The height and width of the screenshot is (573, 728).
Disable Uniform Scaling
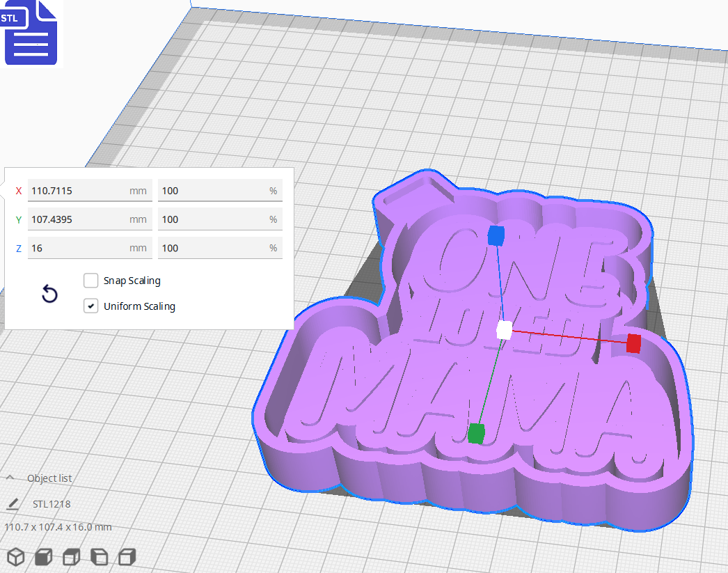click(x=90, y=306)
